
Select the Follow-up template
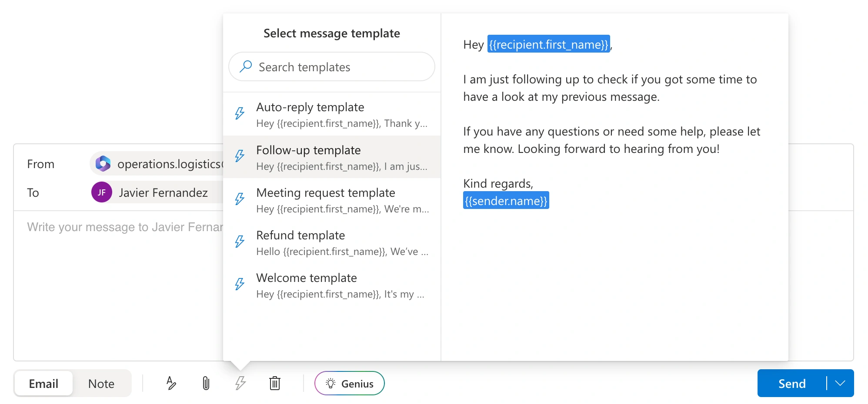tap(331, 157)
